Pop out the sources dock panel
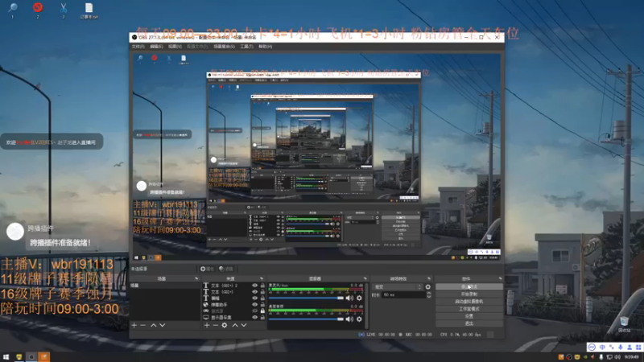Screen dimensions: 644x362 tap(262, 278)
